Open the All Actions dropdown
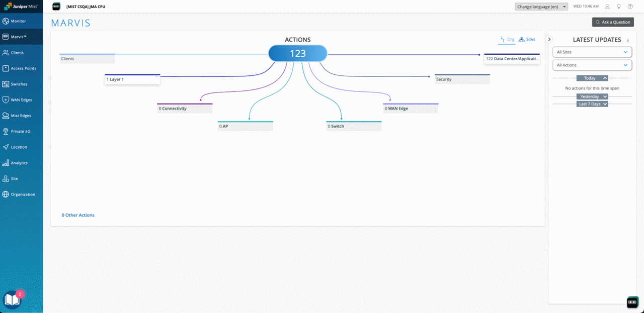 [x=592, y=65]
